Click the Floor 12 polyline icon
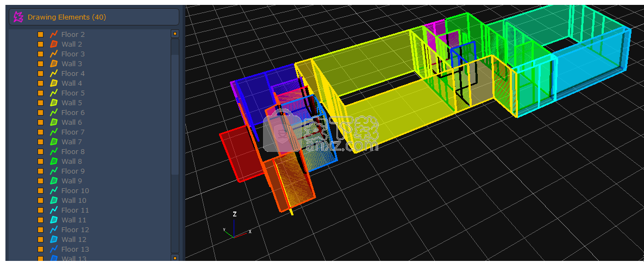Screen dimensions: 644x262 coord(53,229)
